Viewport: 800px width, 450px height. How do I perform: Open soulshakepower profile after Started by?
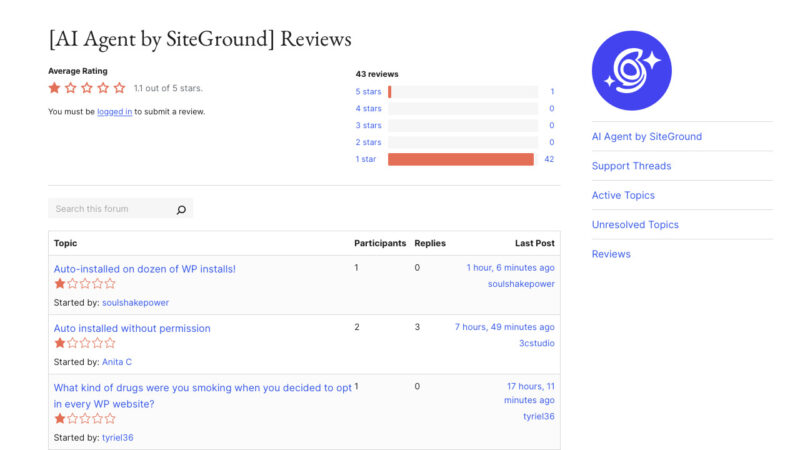coord(135,303)
